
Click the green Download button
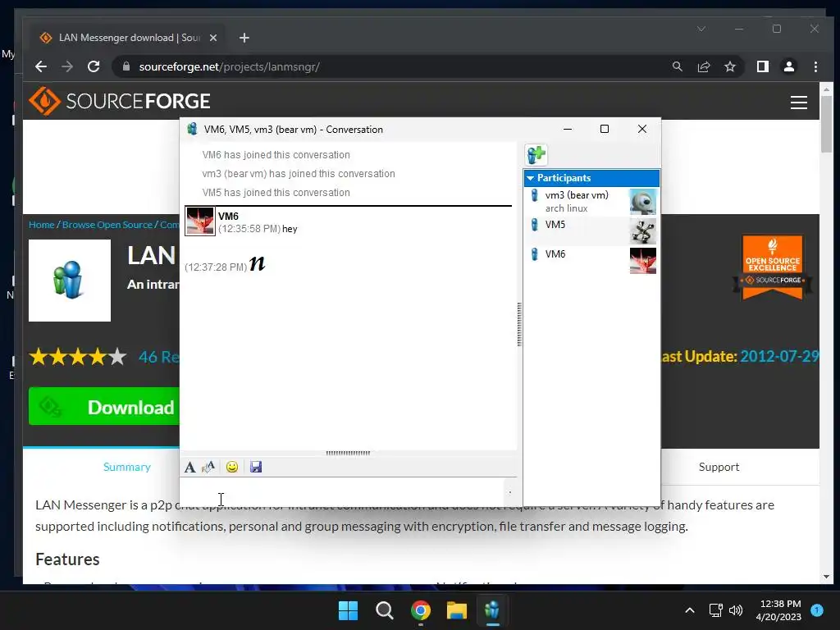point(104,407)
